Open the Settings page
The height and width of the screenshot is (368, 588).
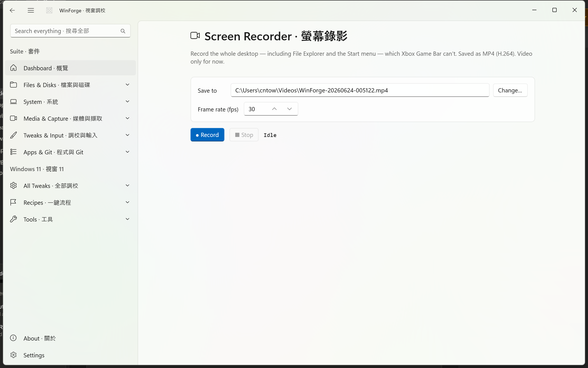(x=70, y=355)
